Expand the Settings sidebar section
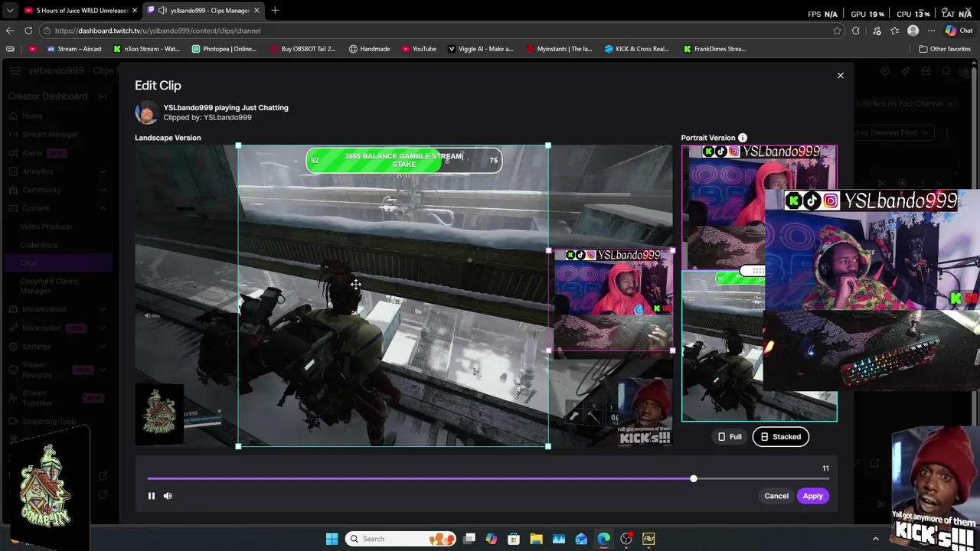The image size is (980, 551). [103, 347]
